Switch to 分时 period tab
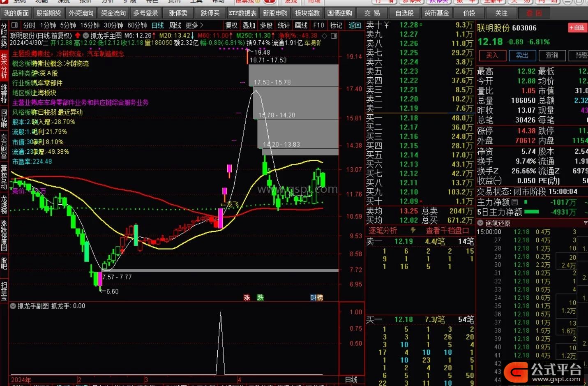This screenshot has height=386, width=588. 29,25
